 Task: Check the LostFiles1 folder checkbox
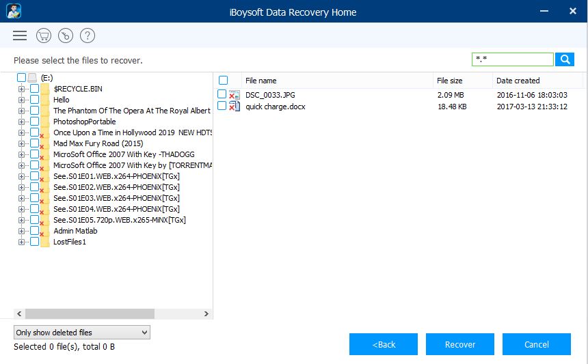coord(34,242)
